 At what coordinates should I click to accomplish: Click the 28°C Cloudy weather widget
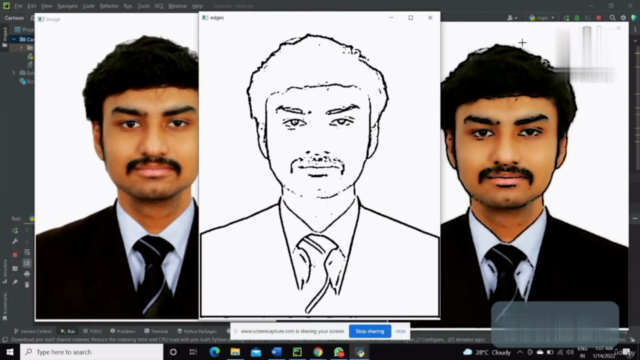click(487, 352)
